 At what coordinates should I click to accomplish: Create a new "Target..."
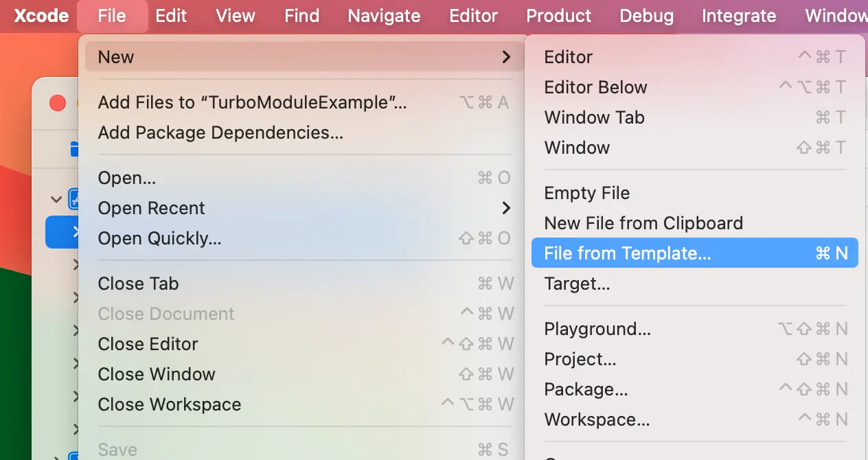point(578,284)
